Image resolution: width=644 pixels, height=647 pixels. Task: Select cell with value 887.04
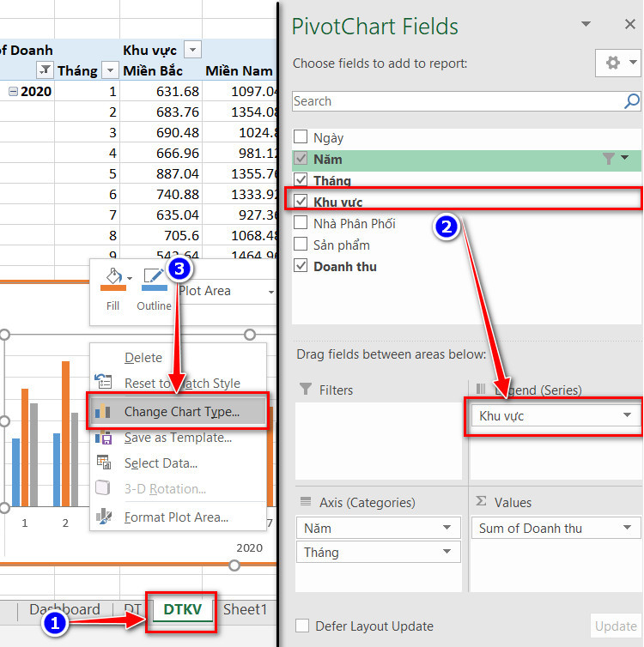[x=161, y=173]
